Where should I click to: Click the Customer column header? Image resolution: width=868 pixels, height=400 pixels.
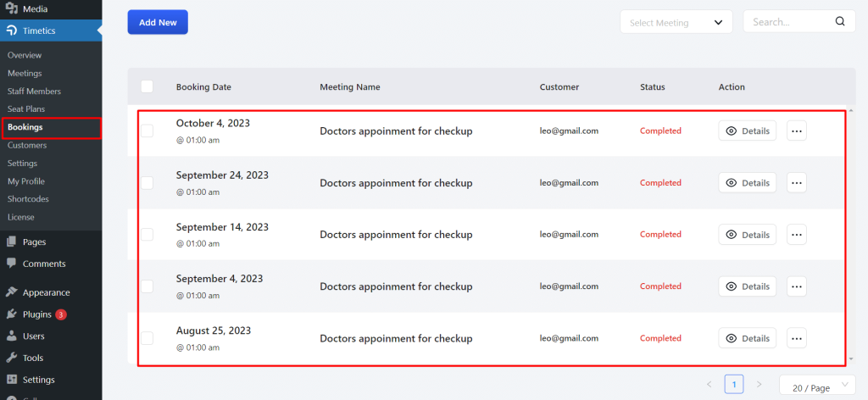(559, 86)
